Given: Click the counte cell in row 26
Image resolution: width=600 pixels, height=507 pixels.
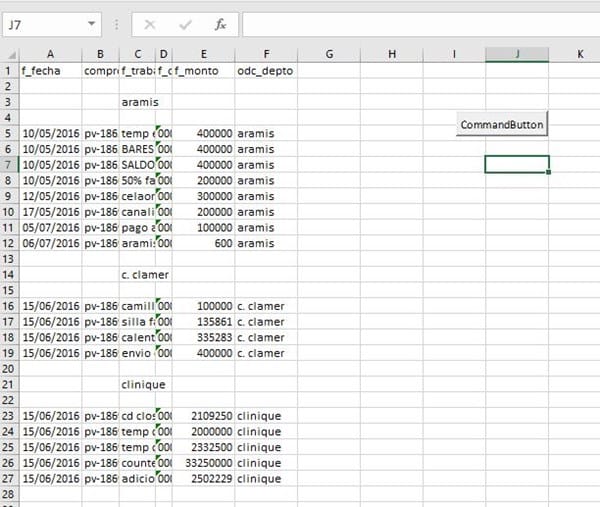Looking at the screenshot, I should (137, 463).
